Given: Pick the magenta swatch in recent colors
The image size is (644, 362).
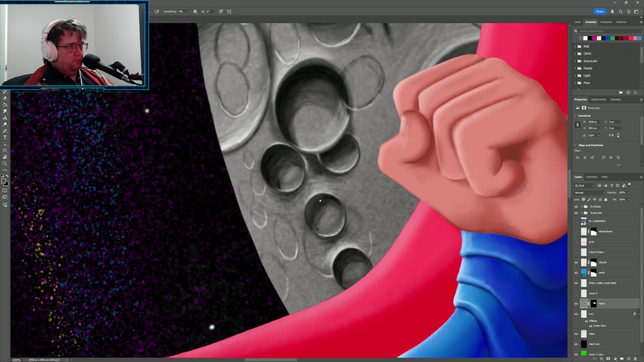Looking at the screenshot, I should [594, 38].
